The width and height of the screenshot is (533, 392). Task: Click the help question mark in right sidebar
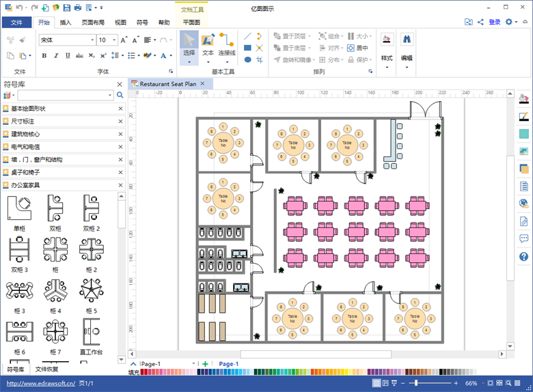pos(524,257)
